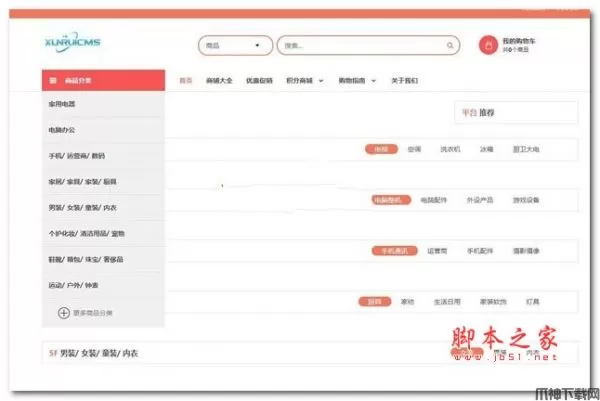Click the plus circle icon for more categories
600x401 pixels.
64,313
